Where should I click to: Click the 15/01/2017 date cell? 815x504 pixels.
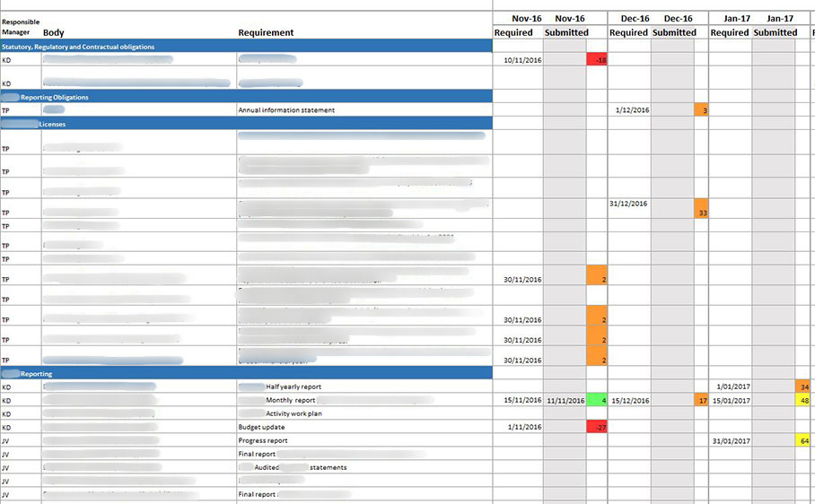(731, 400)
